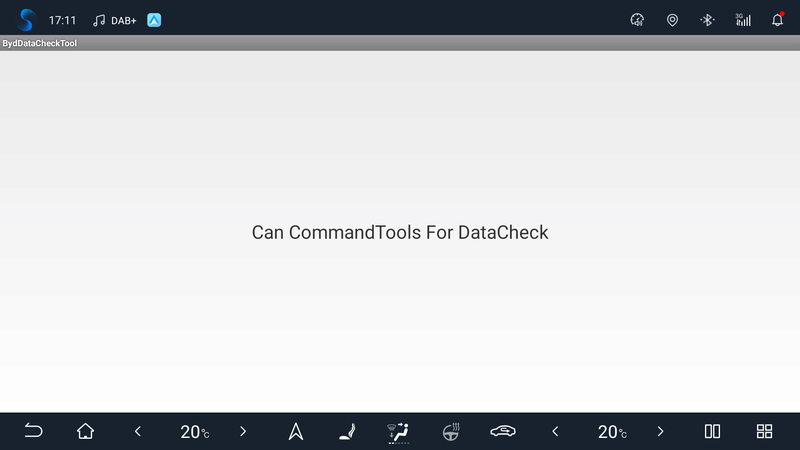Increase right temperature with right chevron

[660, 431]
